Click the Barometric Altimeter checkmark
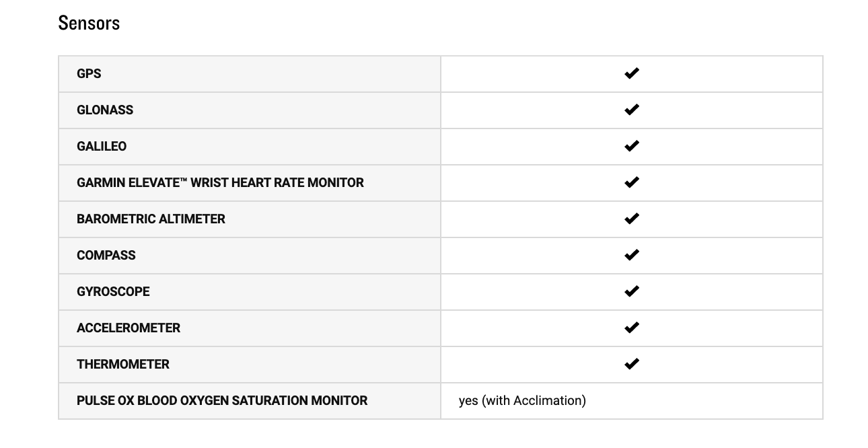The height and width of the screenshot is (448, 868). click(631, 219)
